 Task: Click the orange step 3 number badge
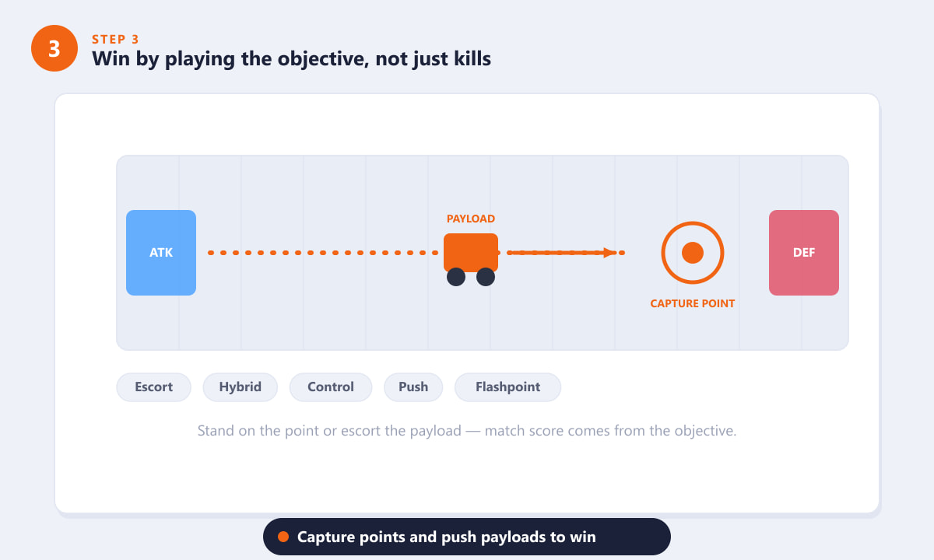pos(54,48)
